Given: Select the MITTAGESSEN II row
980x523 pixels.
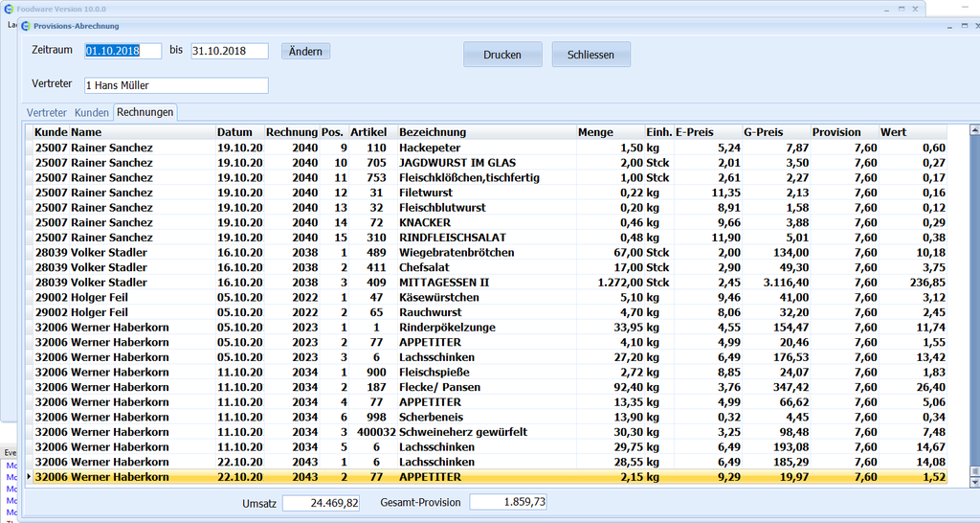Looking at the screenshot, I should point(443,283).
